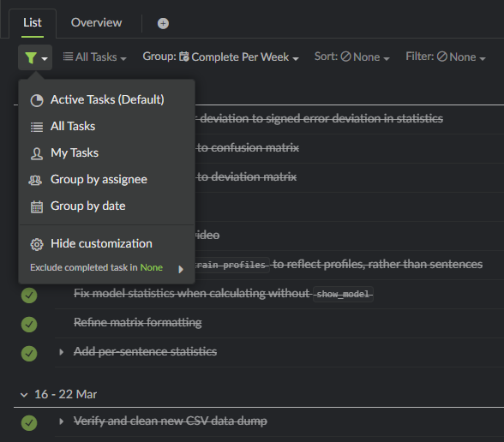The height and width of the screenshot is (442, 504).
Task: Open 'Exclude completed task in None' submenu
Action: pos(106,267)
